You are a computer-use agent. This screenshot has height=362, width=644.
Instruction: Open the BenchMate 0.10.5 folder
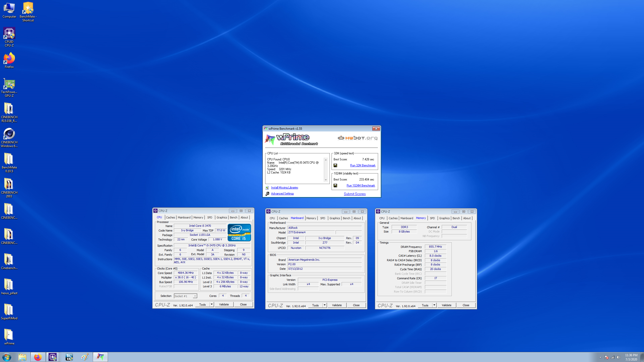(x=9, y=163)
